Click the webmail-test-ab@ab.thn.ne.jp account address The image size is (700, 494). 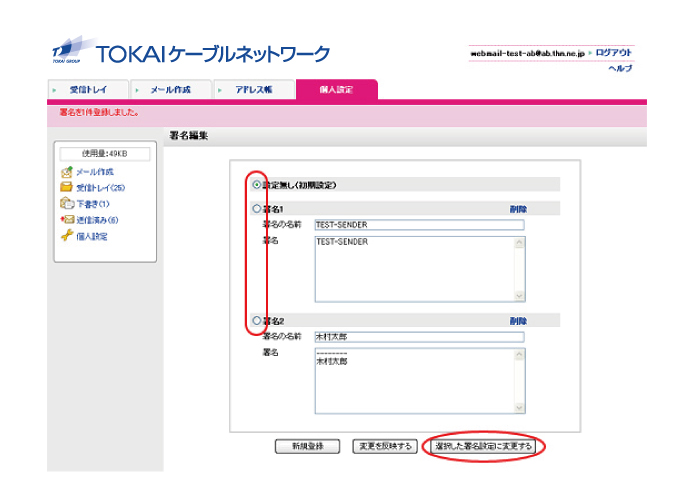[527, 54]
